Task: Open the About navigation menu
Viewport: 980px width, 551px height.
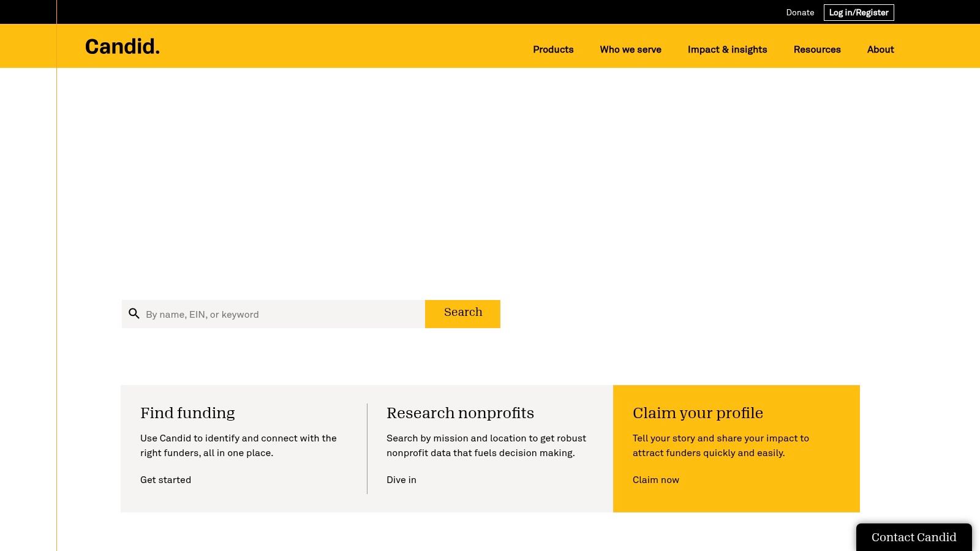Action: click(880, 50)
